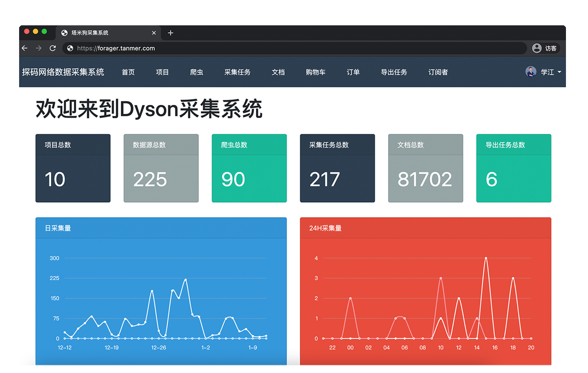588x373 pixels.
Task: Click the value 10 in 项目总数 card
Action: tap(55, 179)
